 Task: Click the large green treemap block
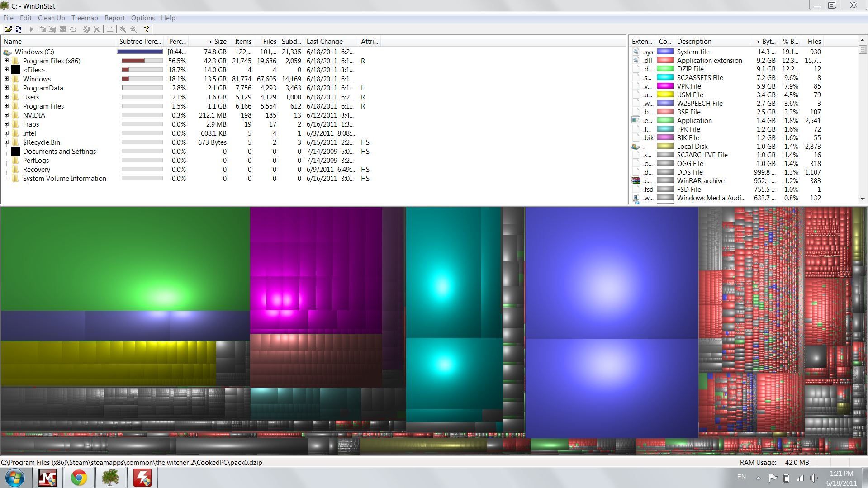click(125, 259)
